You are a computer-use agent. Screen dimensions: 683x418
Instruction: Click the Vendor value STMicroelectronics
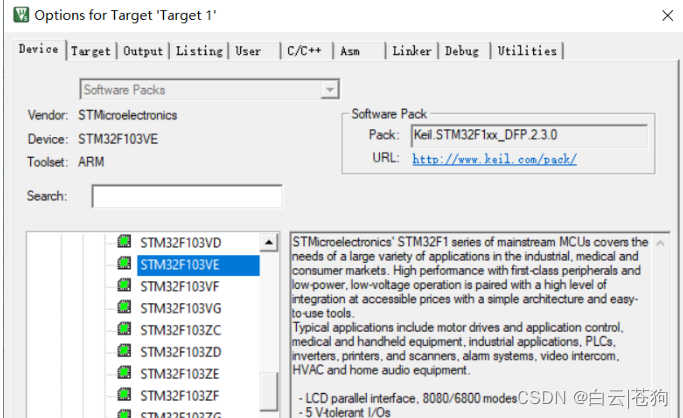coord(128,115)
